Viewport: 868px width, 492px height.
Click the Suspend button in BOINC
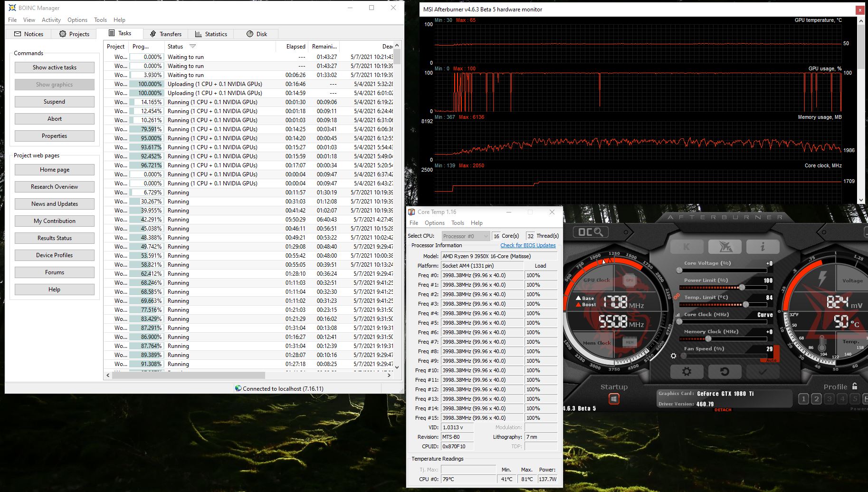click(55, 102)
